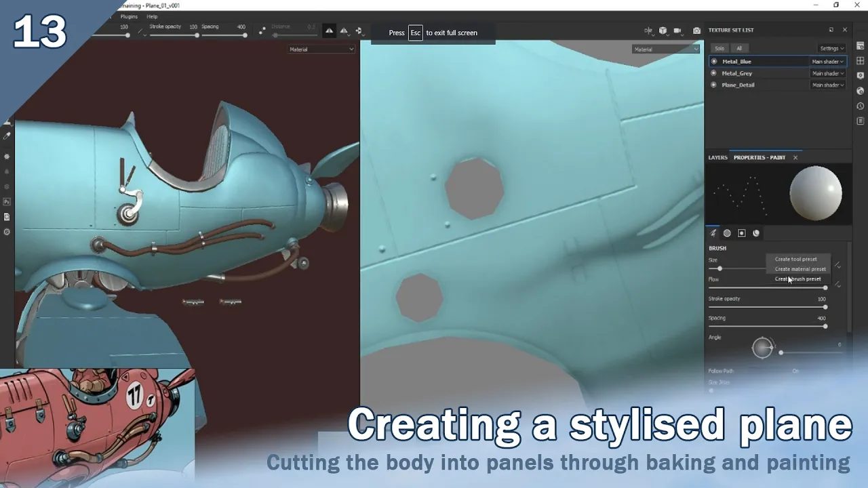The width and height of the screenshot is (868, 488).
Task: Open the Plugins menu
Action: pyautogui.click(x=129, y=16)
